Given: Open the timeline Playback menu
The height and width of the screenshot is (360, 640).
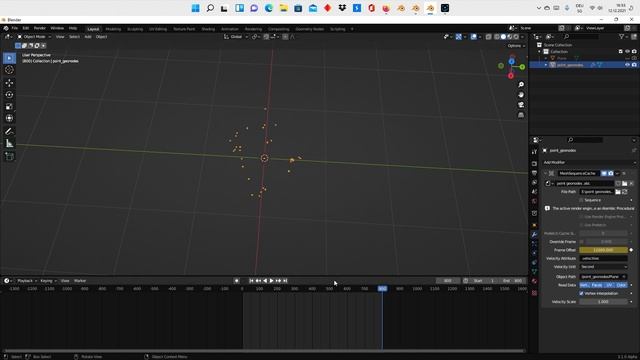Looking at the screenshot, I should (27, 281).
